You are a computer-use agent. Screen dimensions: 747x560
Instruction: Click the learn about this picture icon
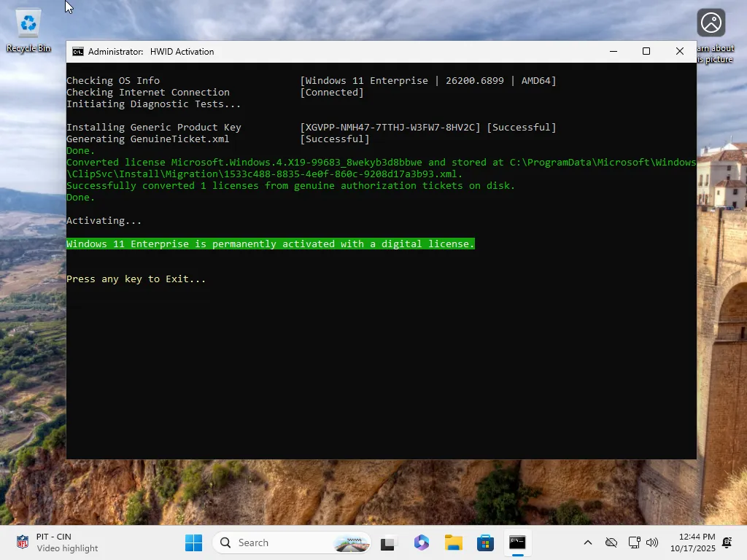(711, 23)
